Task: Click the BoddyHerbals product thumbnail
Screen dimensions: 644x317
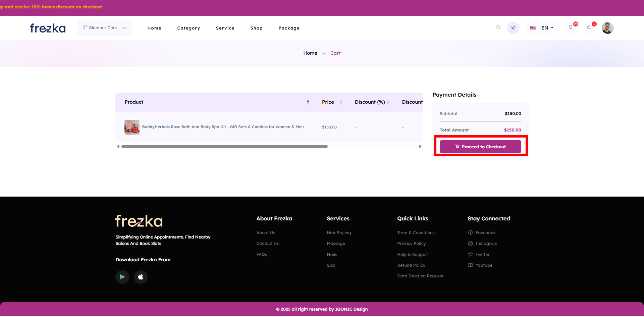Action: pyautogui.click(x=132, y=127)
